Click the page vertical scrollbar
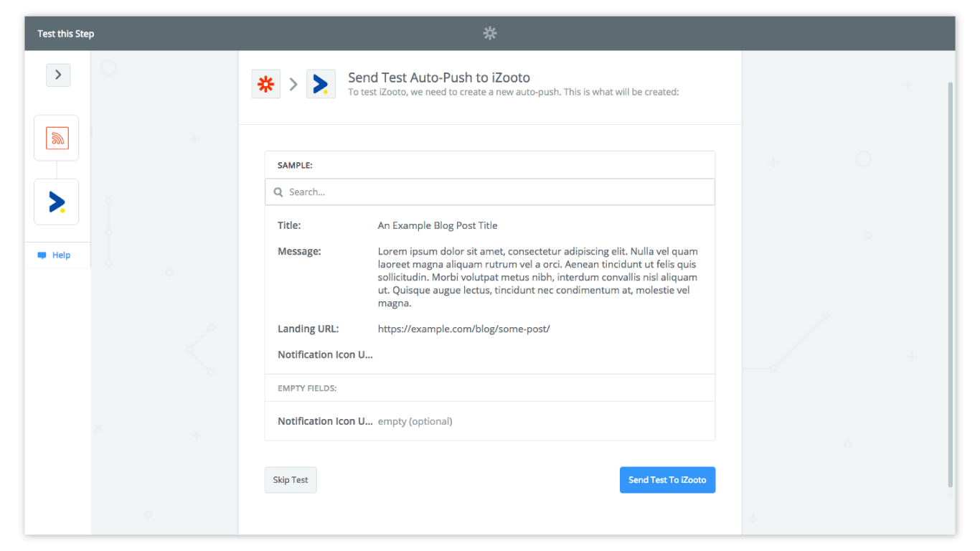The width and height of the screenshot is (980, 551). pos(951,284)
